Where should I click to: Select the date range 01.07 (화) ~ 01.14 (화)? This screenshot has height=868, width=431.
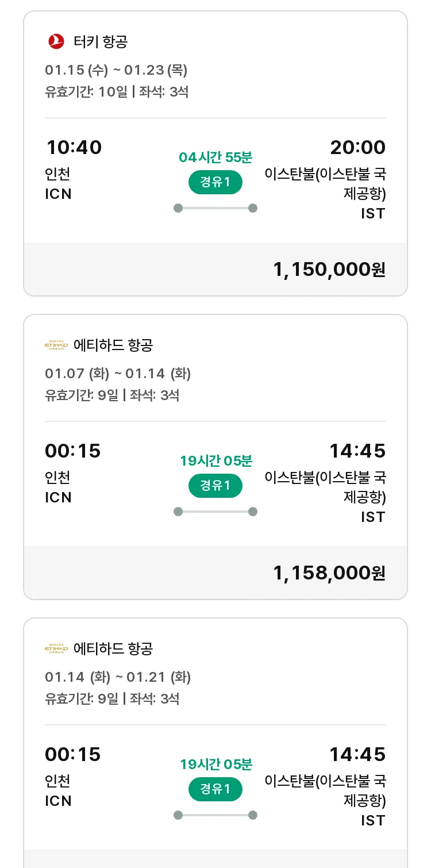[118, 374]
